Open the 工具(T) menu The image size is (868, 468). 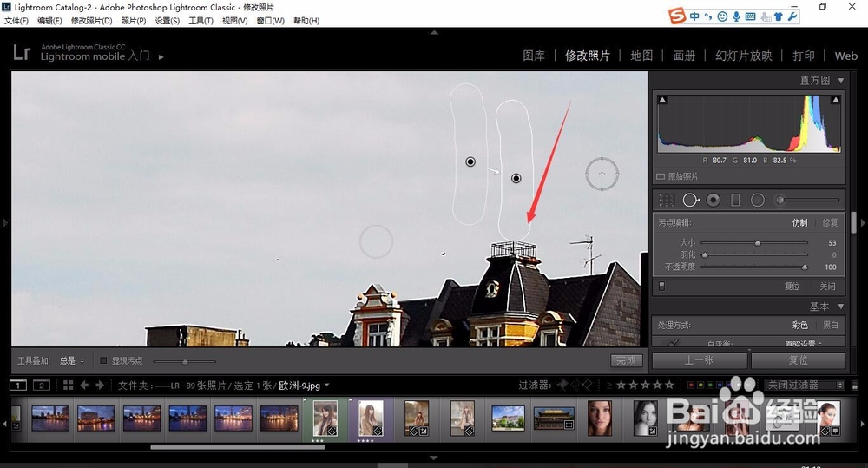coord(201,21)
